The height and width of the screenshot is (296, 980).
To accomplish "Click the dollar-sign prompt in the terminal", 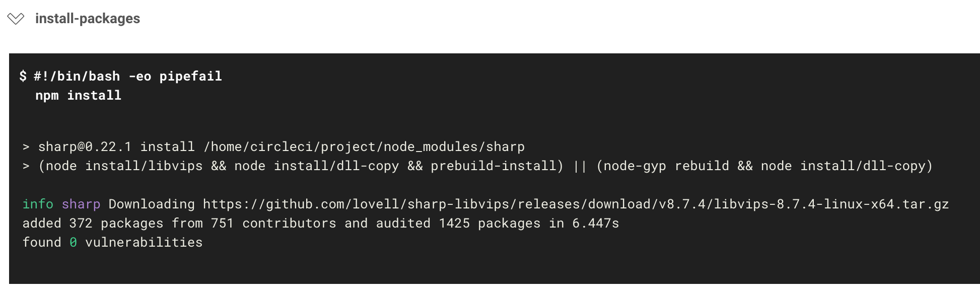I will [x=23, y=76].
